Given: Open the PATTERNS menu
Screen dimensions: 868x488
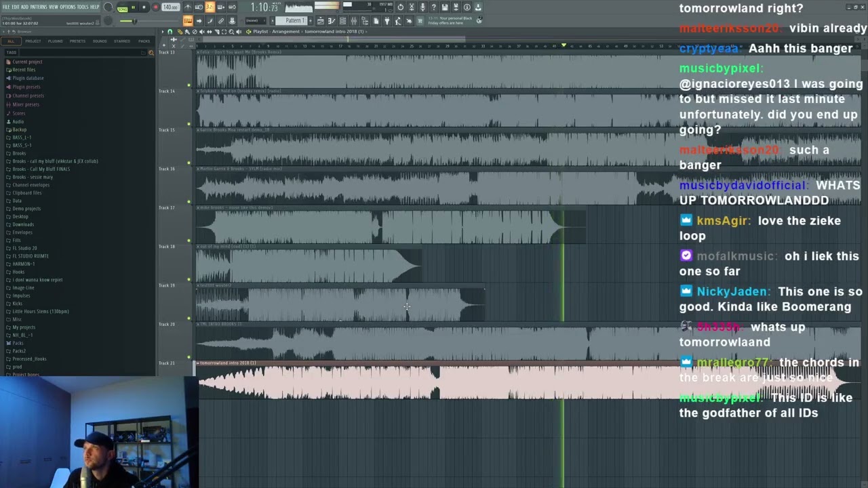Looking at the screenshot, I should (39, 7).
